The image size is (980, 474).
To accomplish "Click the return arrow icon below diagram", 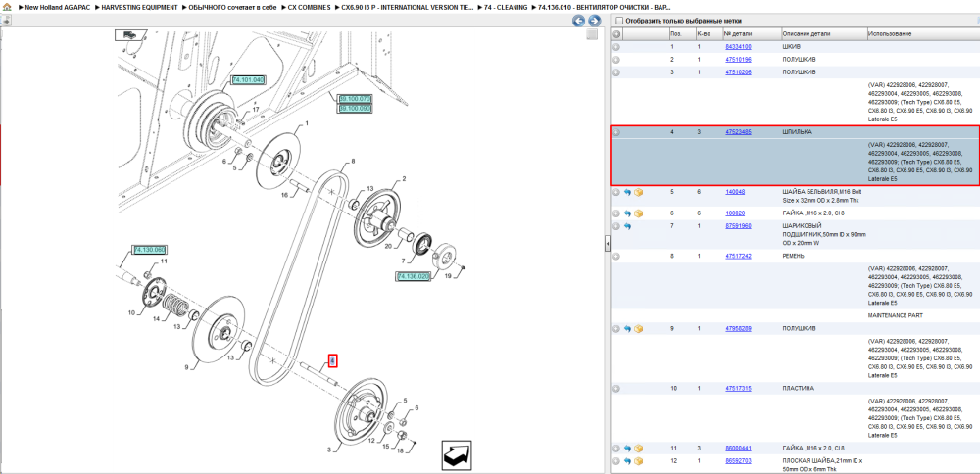I will pyautogui.click(x=457, y=455).
